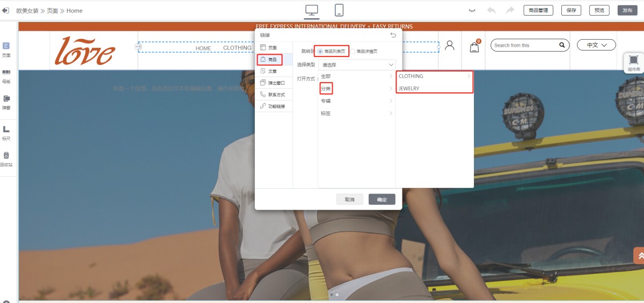Click the 发布 publish button
The image size is (644, 303).
[627, 10]
